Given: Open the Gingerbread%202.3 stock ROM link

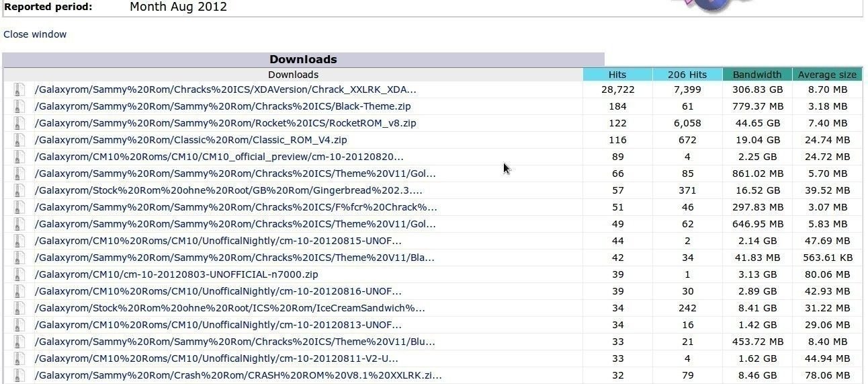Looking at the screenshot, I should 229,190.
